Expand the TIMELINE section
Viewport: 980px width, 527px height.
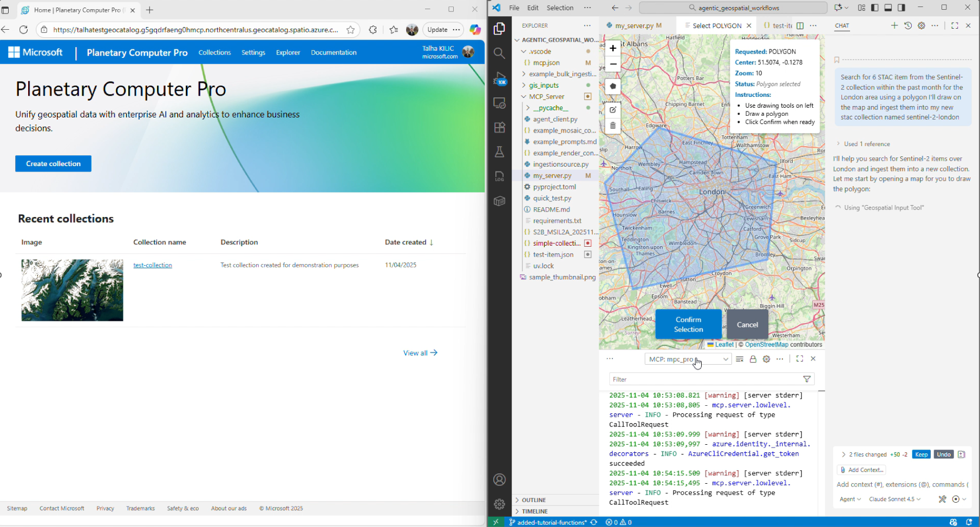[535, 511]
